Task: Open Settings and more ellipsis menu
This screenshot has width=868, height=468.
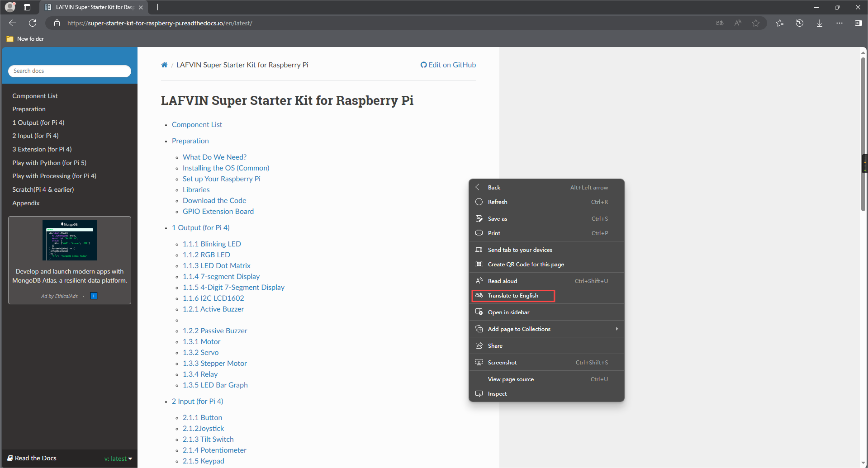Action: point(840,23)
